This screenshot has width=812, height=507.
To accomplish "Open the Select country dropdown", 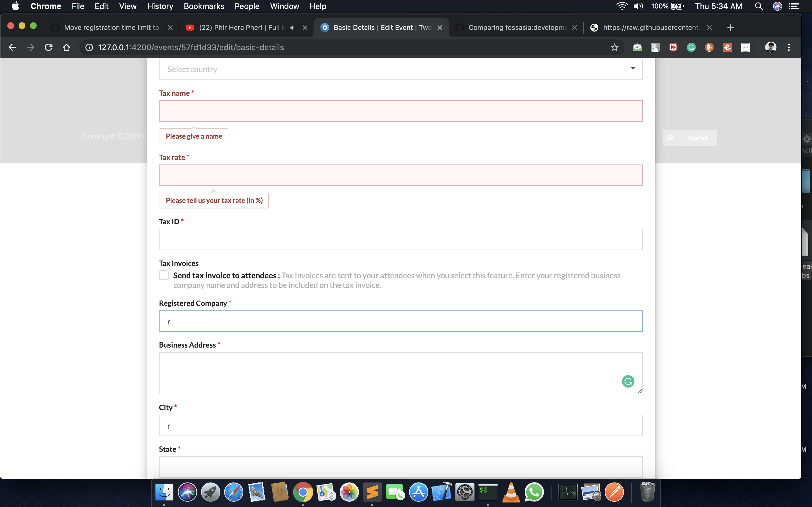I will click(400, 69).
